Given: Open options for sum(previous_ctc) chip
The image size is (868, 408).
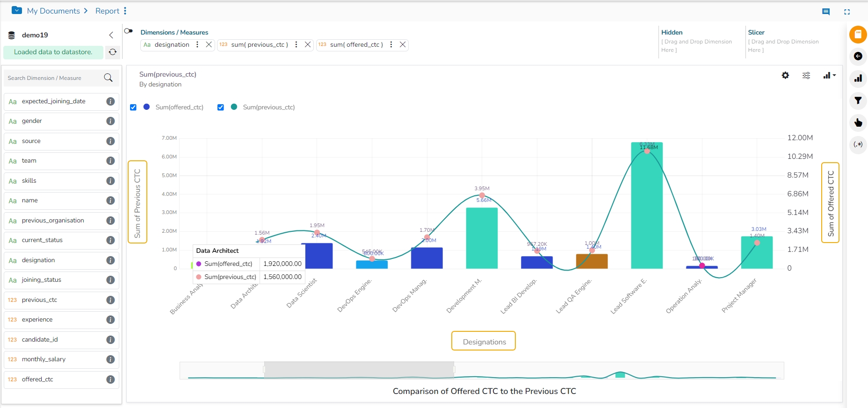Looking at the screenshot, I should click(x=296, y=44).
